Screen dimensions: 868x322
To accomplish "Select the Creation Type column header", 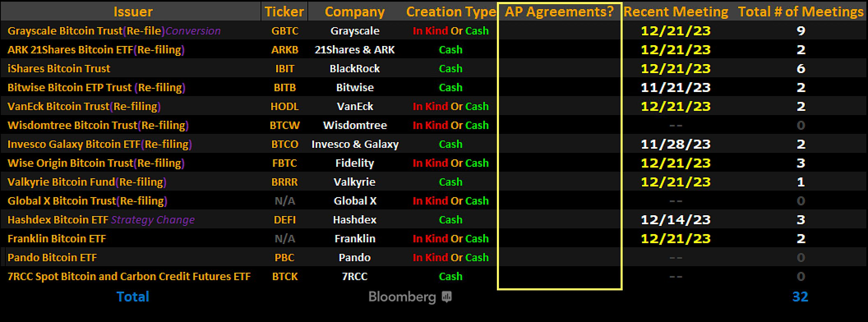I will tap(451, 11).
